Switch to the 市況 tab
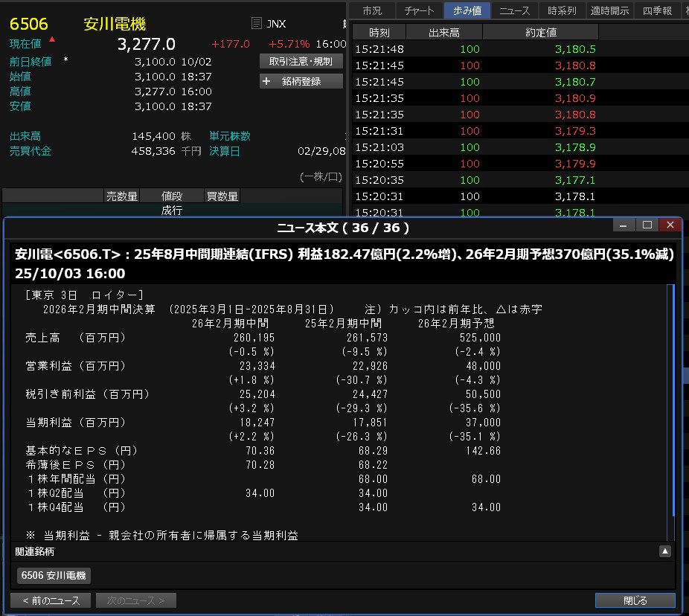 372,10
